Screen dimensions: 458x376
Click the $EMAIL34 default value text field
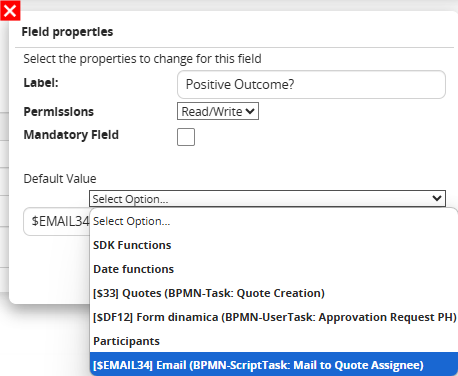click(x=57, y=221)
